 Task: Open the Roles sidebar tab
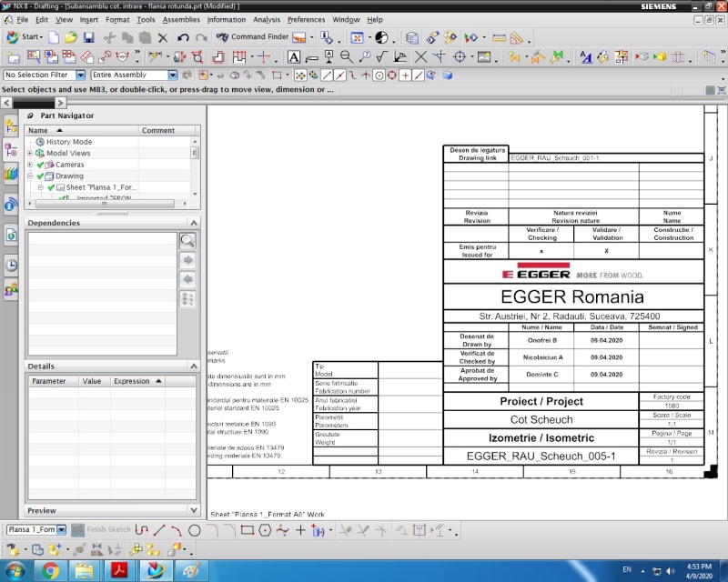11,289
